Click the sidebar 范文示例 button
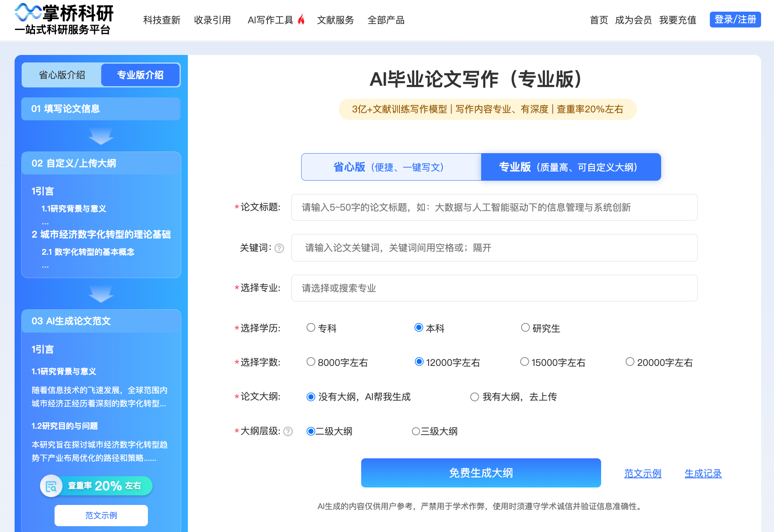Screen dimensions: 774x532 (x=101, y=515)
